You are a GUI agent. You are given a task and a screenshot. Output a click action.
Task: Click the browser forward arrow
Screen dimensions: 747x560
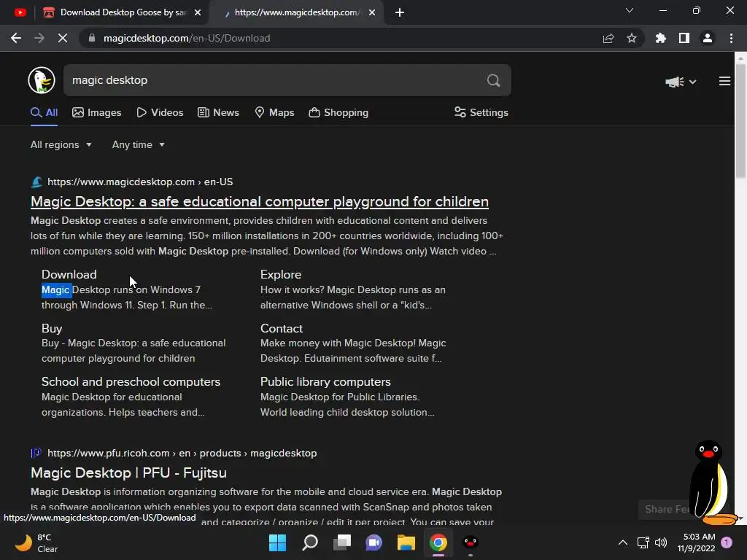pos(39,38)
